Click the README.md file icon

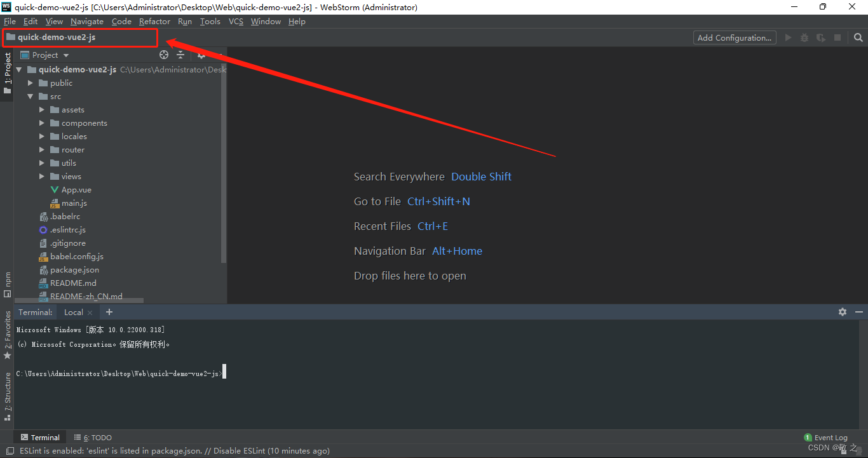[43, 283]
